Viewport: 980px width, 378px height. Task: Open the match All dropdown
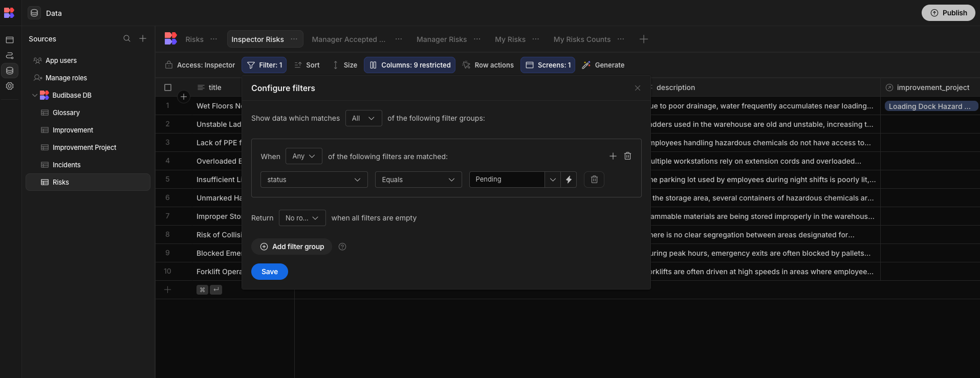click(x=363, y=118)
